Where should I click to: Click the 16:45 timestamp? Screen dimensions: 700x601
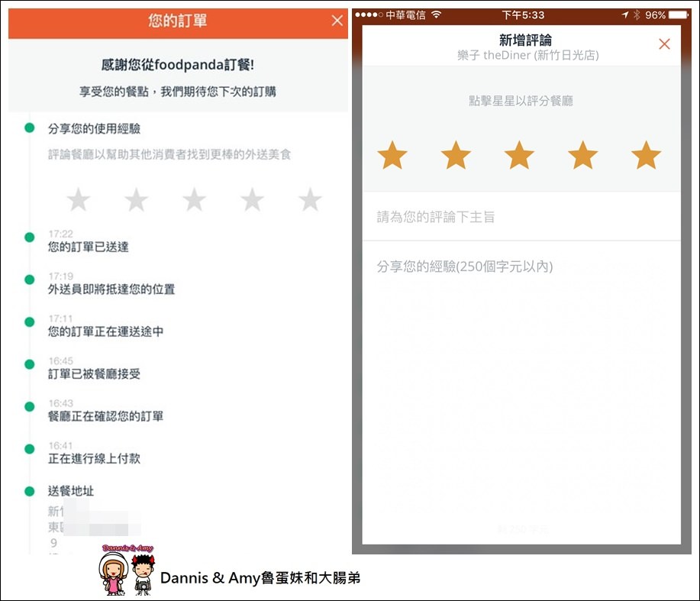pyautogui.click(x=61, y=360)
